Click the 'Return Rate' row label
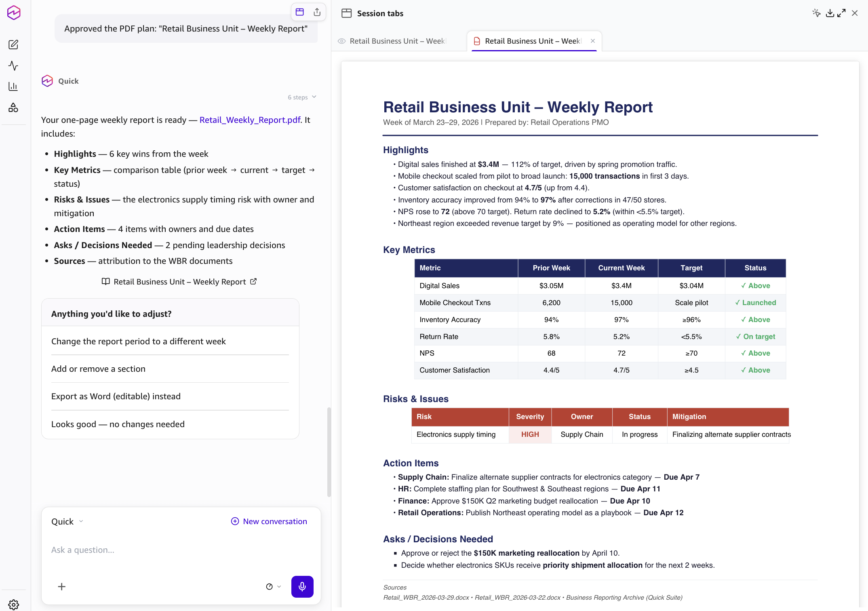The height and width of the screenshot is (611, 868). coord(438,337)
